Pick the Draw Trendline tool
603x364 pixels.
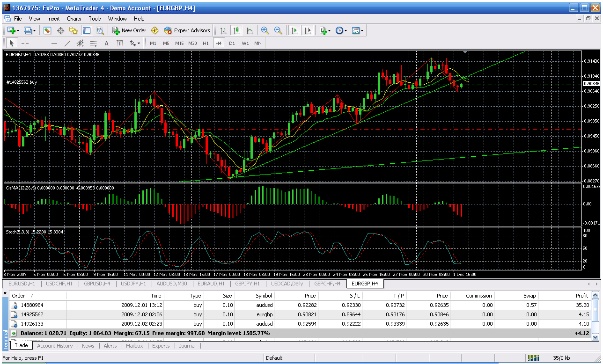tap(67, 43)
